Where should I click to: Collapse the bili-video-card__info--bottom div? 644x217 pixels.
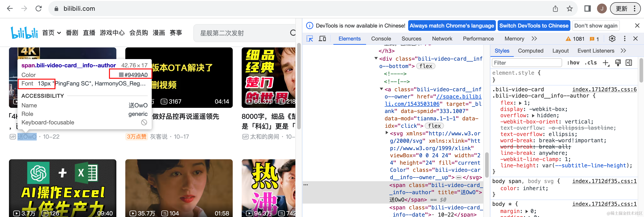[x=376, y=58]
